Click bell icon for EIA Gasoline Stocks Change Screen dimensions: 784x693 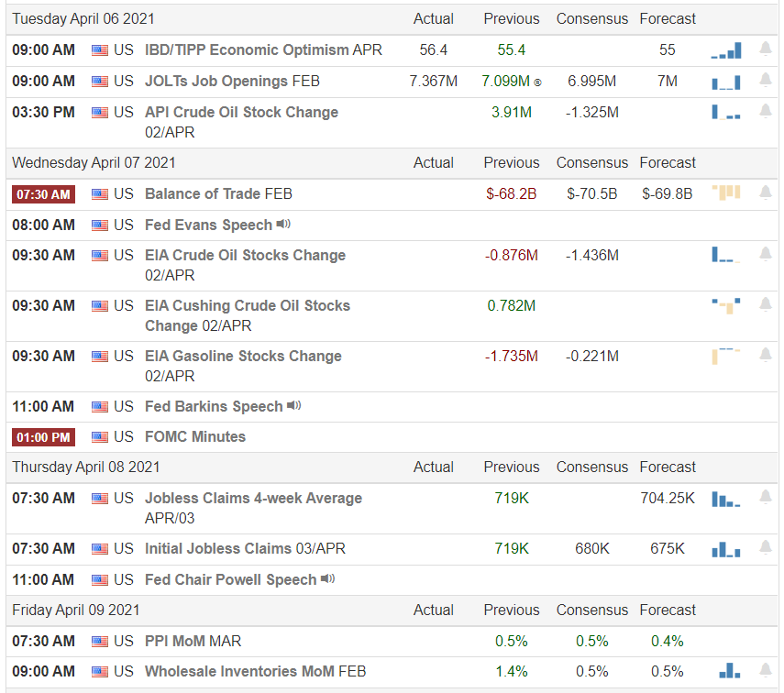(766, 356)
